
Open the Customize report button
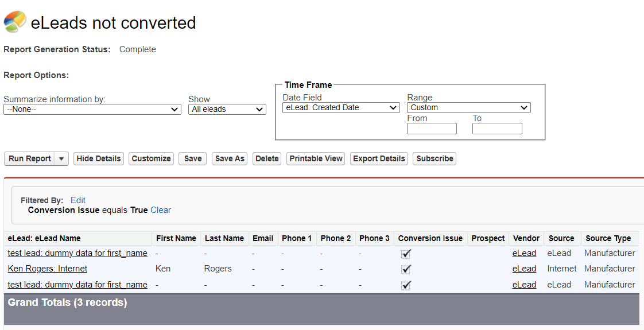tap(151, 159)
